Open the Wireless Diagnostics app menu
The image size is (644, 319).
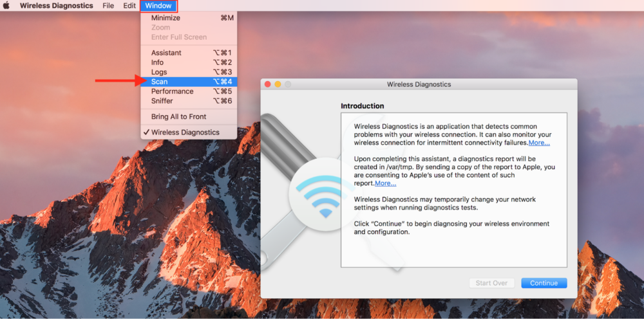(57, 6)
